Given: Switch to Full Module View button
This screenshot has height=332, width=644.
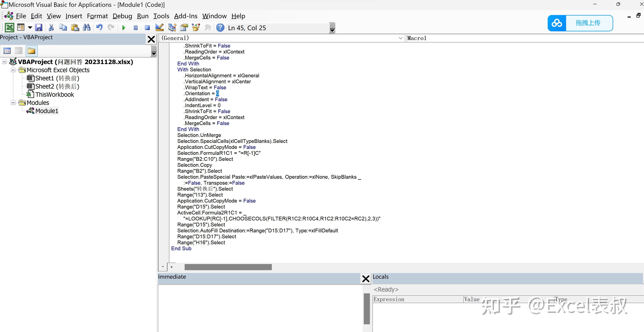Looking at the screenshot, I should pyautogui.click(x=171, y=267).
